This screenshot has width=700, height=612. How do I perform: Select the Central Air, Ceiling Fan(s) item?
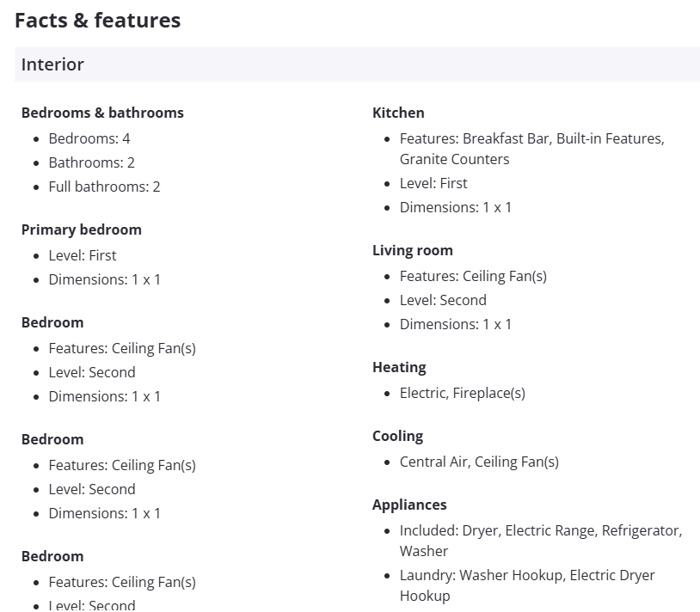click(x=479, y=462)
